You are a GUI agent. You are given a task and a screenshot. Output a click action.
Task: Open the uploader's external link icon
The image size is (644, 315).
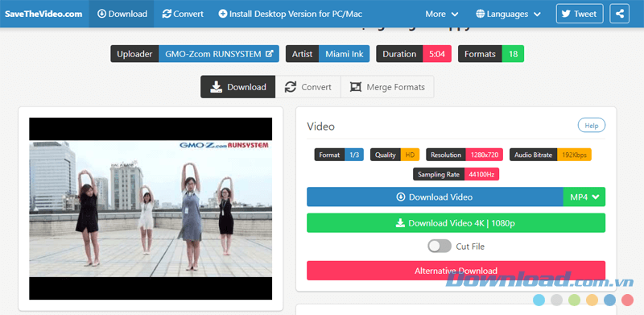coord(270,54)
